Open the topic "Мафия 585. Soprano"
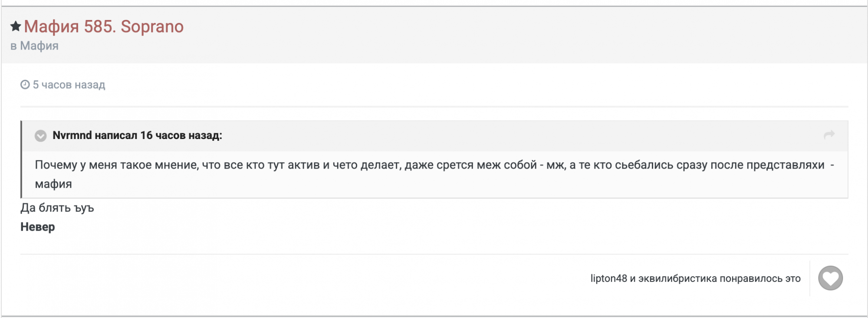The image size is (868, 318). [104, 26]
